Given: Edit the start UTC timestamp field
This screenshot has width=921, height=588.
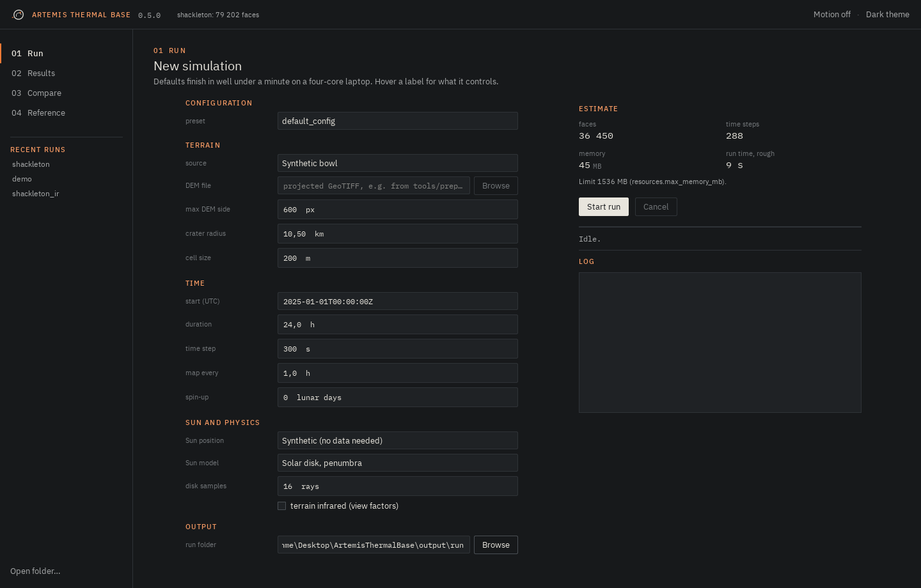Looking at the screenshot, I should (398, 301).
